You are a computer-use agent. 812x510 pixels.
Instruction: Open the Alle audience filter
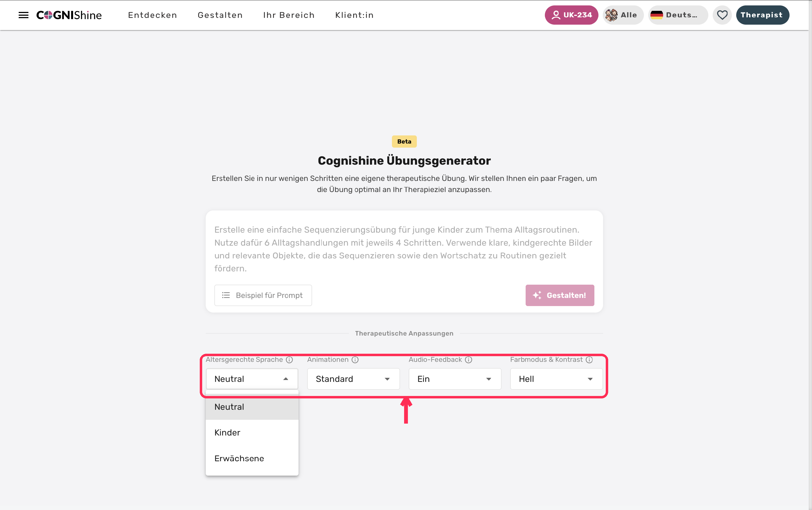623,15
